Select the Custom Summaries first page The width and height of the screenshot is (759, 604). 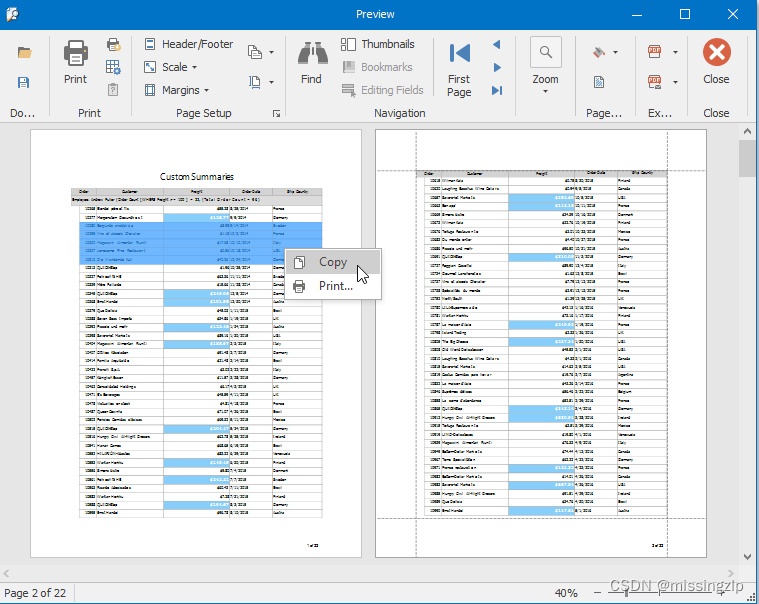pos(196,343)
